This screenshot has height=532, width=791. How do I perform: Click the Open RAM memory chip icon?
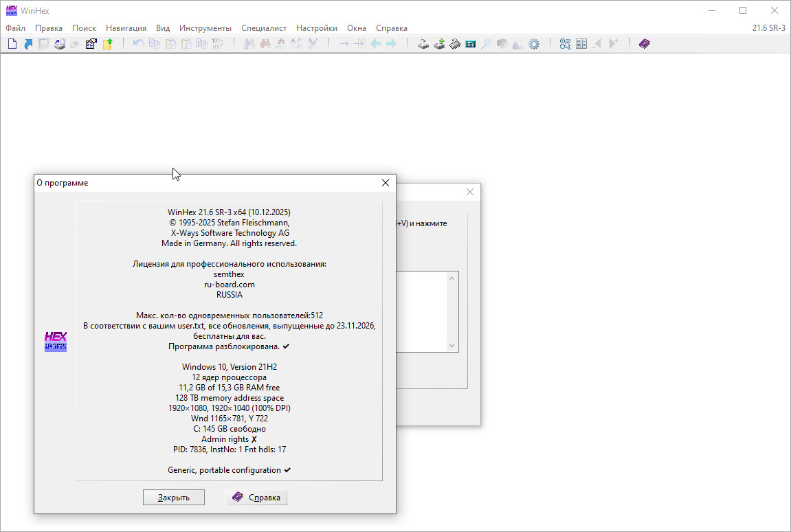455,44
